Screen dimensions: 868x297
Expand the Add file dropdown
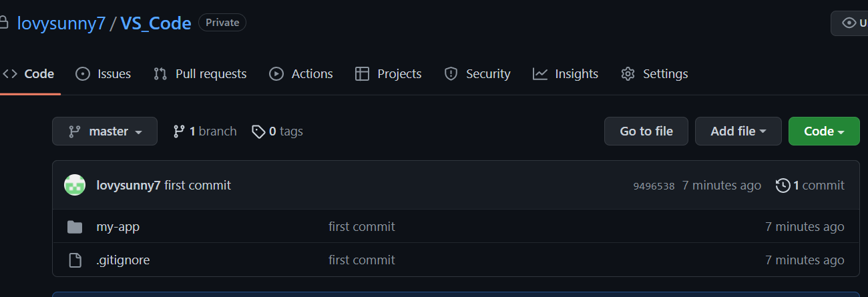tap(738, 131)
